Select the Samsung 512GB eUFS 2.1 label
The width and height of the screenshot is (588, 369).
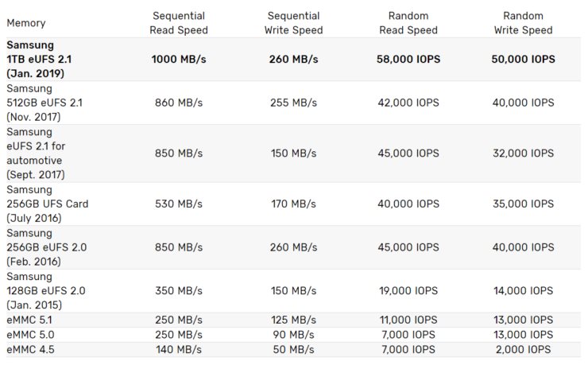(x=44, y=103)
